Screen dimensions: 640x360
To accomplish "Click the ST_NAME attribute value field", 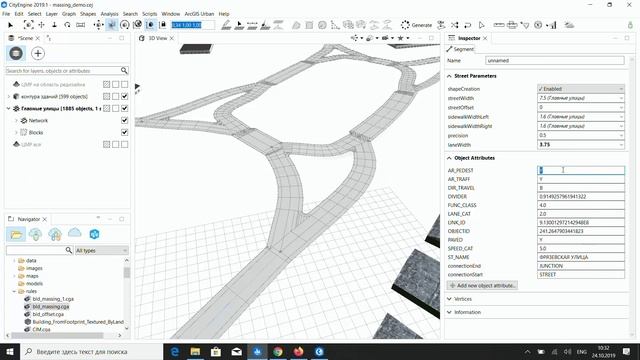I will click(x=580, y=257).
